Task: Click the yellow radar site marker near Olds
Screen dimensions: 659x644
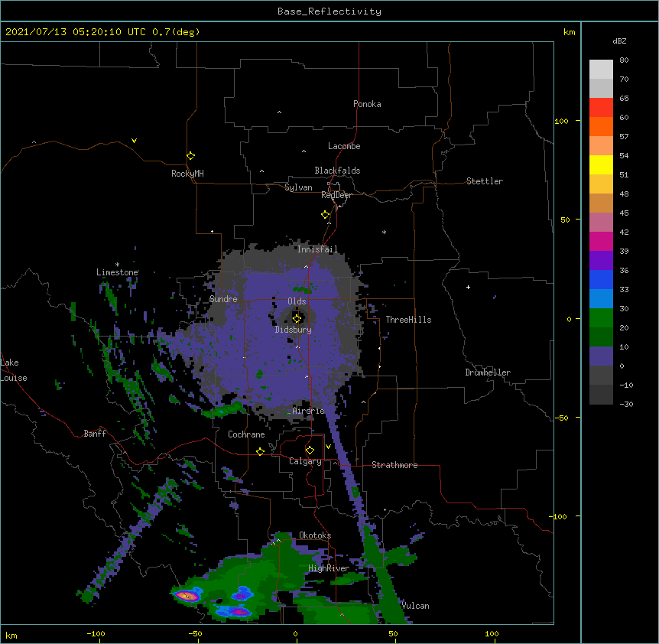Action: 297,319
